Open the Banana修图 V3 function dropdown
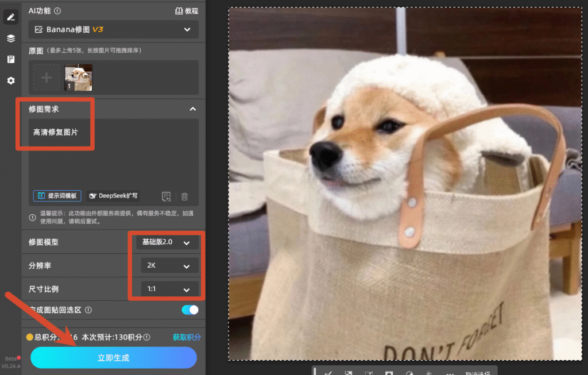The width and height of the screenshot is (588, 375). click(x=113, y=30)
